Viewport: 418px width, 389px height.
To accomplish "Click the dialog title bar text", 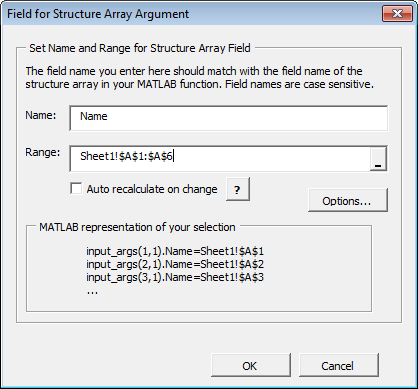I will [x=98, y=14].
